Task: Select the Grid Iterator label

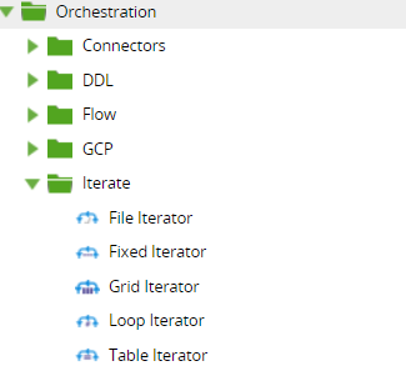Action: click(154, 287)
